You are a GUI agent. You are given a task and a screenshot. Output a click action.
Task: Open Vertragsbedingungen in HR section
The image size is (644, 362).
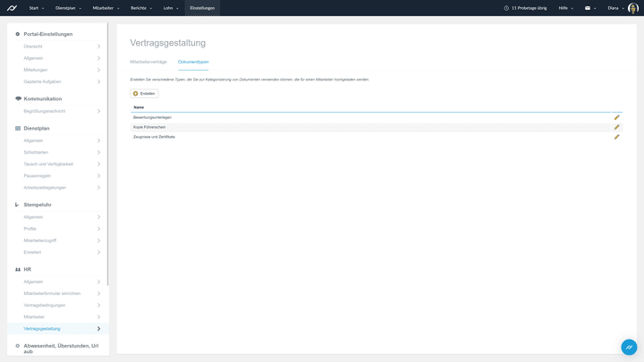pos(45,305)
